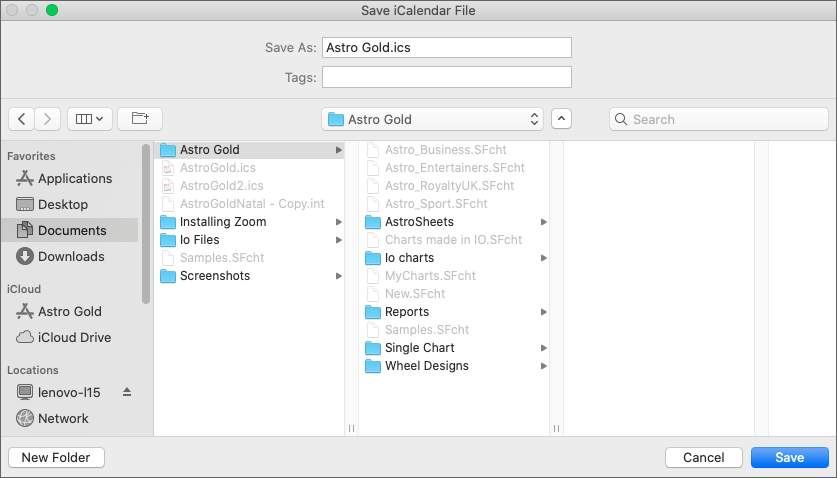
Task: Open the Wheel Designs folder
Action: [x=454, y=366]
